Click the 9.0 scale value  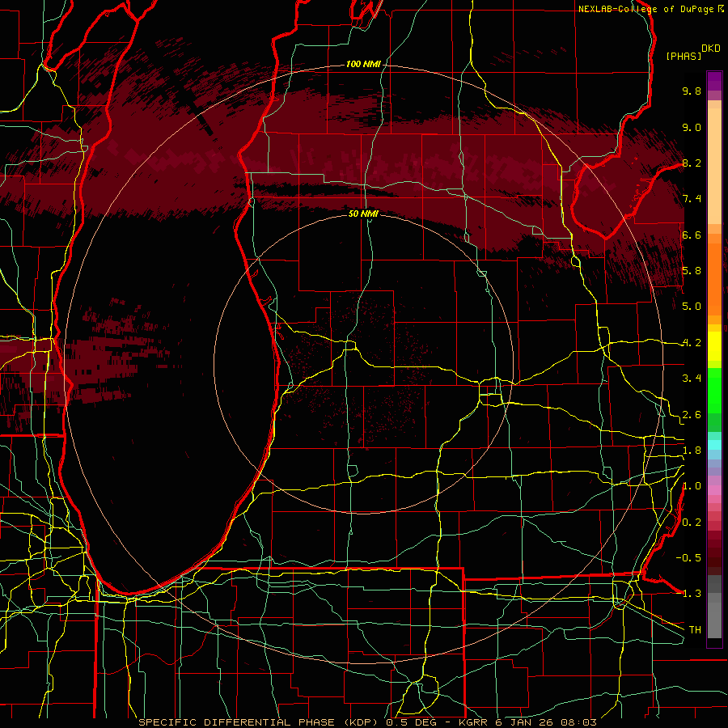pos(692,127)
